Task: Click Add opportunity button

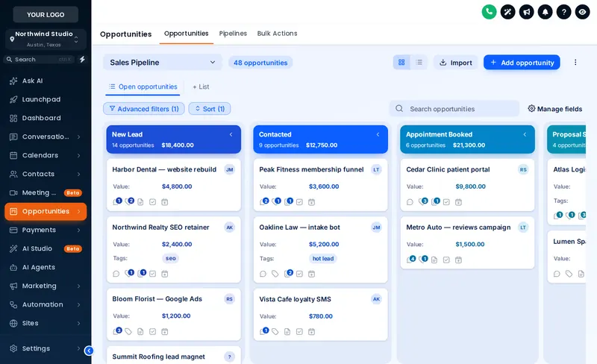Action: pos(522,63)
